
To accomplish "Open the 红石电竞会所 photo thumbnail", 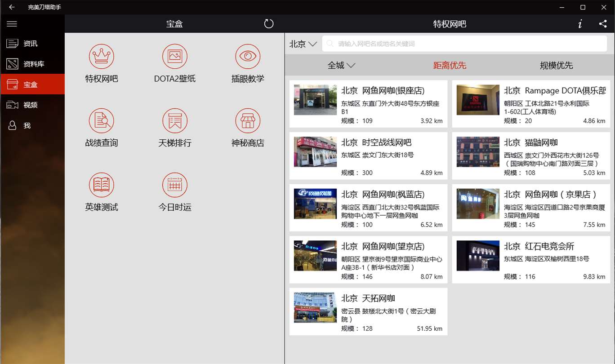I will (478, 256).
